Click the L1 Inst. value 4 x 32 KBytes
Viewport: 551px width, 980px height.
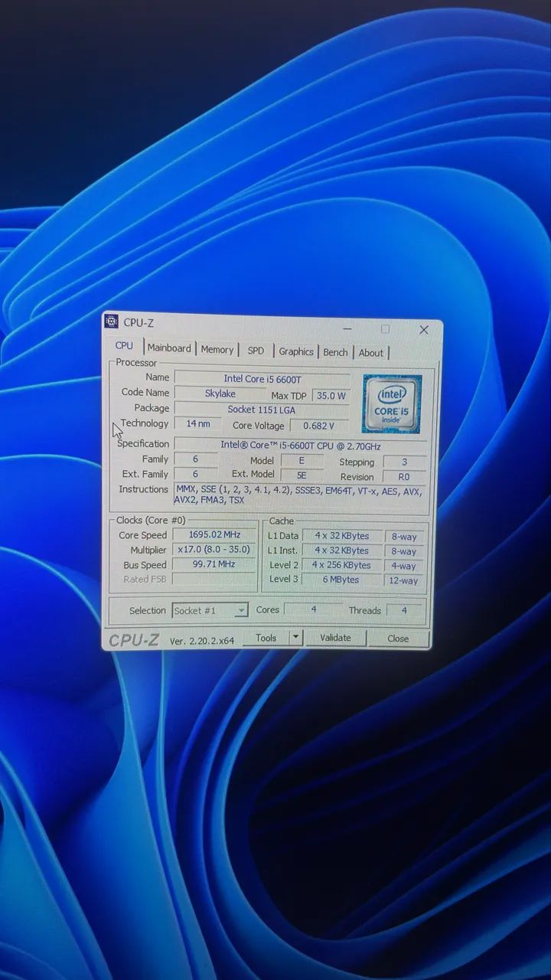coord(341,550)
